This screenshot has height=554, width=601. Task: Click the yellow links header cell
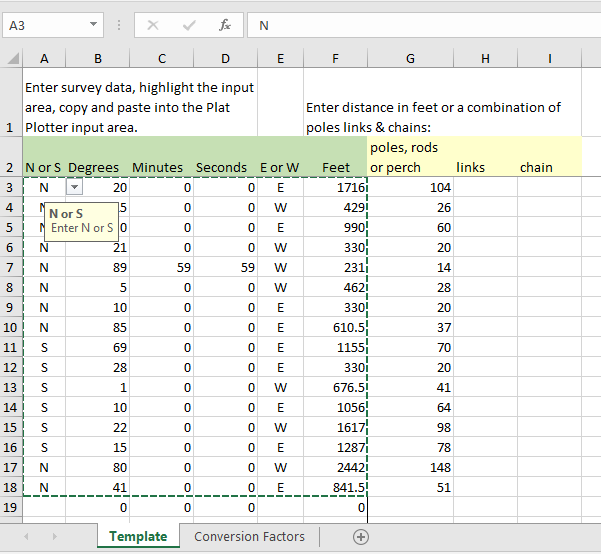(x=485, y=167)
